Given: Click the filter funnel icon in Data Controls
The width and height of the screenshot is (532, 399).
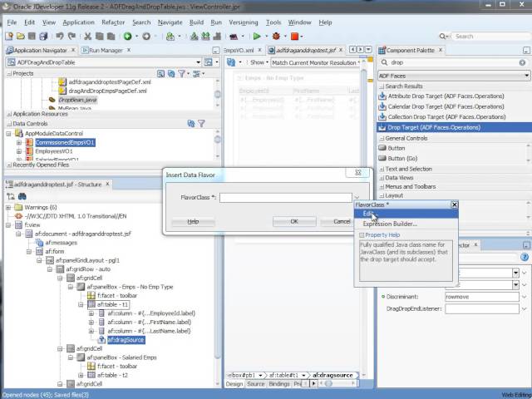Looking at the screenshot, I should pos(201,124).
